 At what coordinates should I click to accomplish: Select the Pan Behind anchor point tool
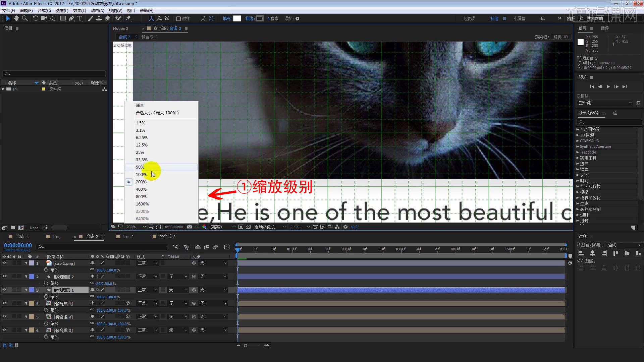pyautogui.click(x=53, y=18)
